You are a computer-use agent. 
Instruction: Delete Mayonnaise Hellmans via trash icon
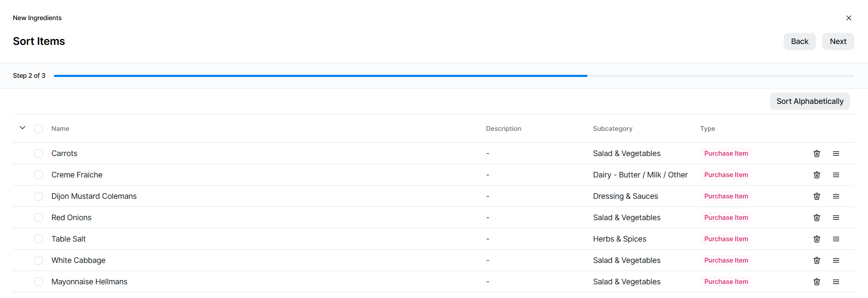817,282
